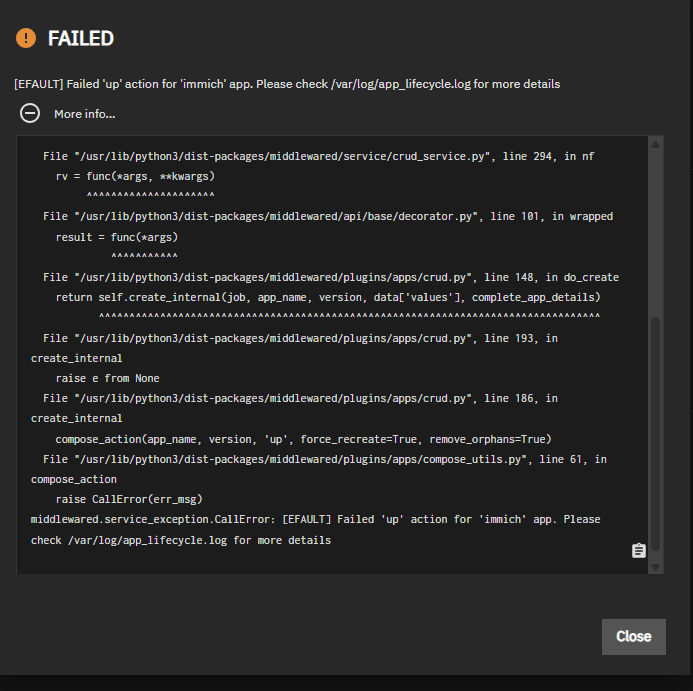
Task: Copy the traceback with the clipboard icon
Action: pyautogui.click(x=639, y=551)
